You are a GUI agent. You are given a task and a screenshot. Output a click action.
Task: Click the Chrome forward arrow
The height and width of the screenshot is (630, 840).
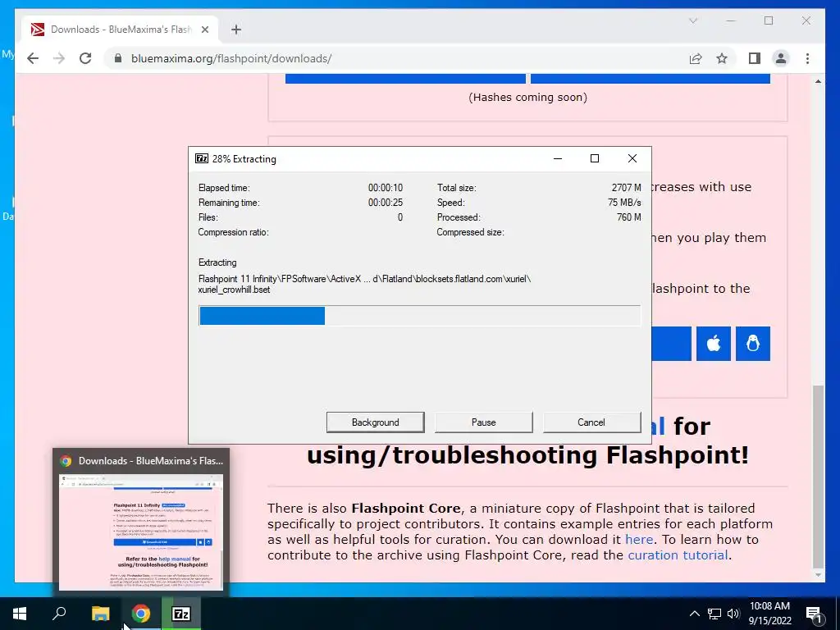pyautogui.click(x=59, y=58)
